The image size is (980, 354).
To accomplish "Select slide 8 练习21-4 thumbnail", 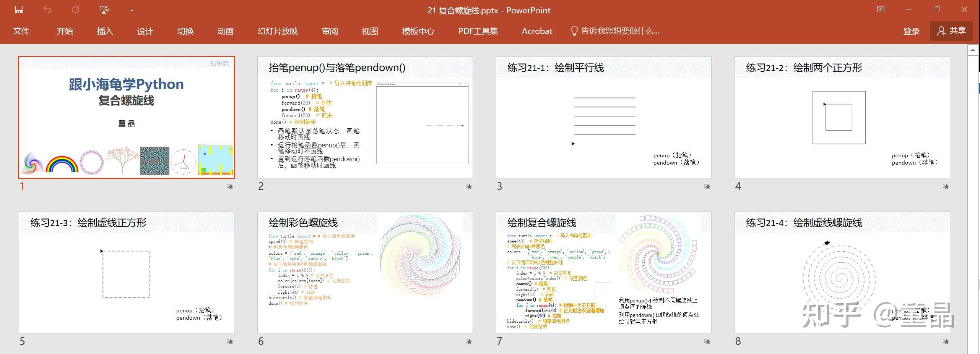I will coord(842,272).
